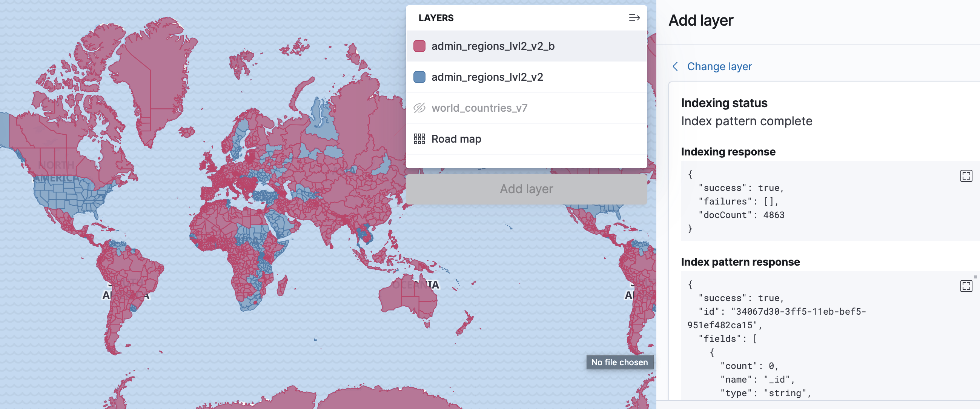Screen dimensions: 980x409
Task: Click the back chevron beside Change layer
Action: (675, 66)
